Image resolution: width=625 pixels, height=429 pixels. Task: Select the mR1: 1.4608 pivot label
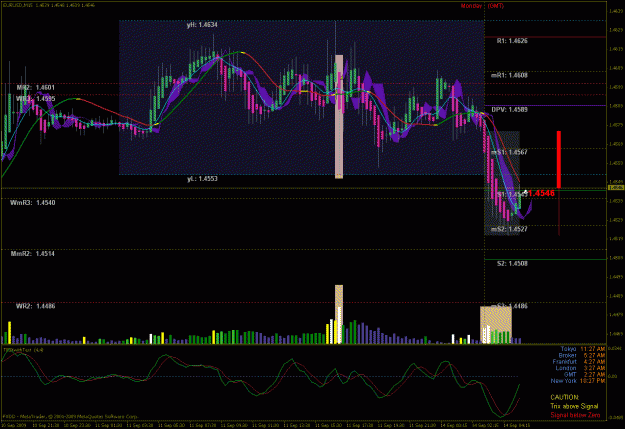pos(509,75)
